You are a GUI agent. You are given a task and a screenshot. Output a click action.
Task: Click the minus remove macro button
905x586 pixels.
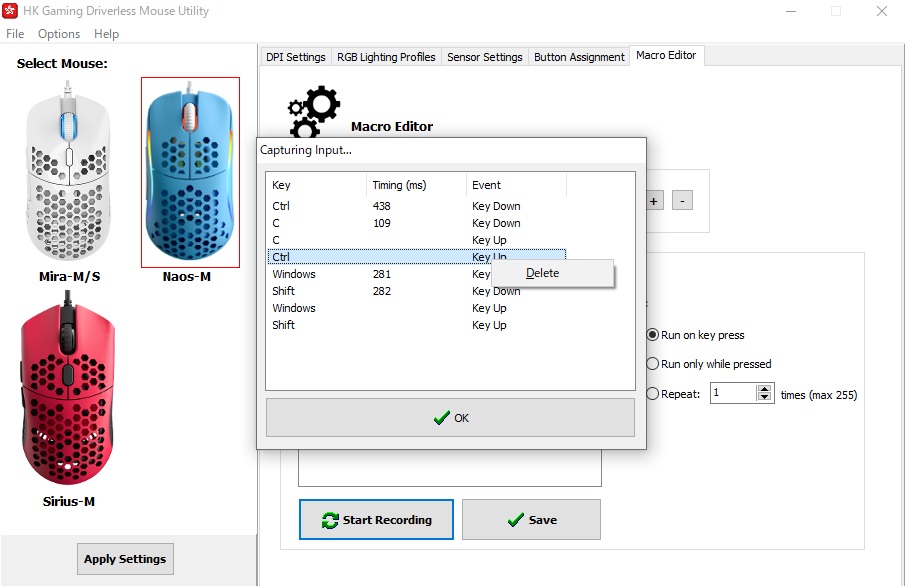[x=682, y=201]
